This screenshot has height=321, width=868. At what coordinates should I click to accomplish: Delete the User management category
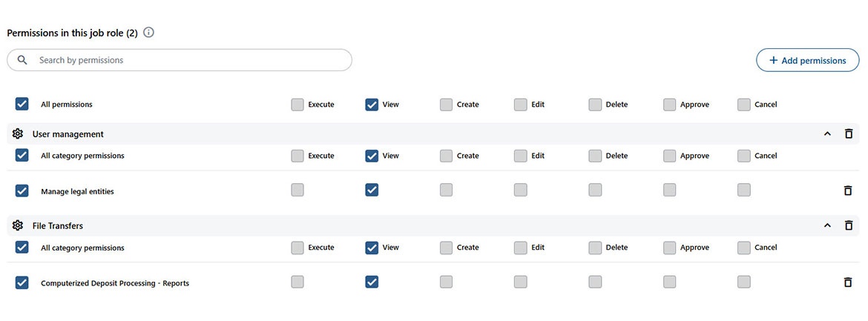pos(849,134)
